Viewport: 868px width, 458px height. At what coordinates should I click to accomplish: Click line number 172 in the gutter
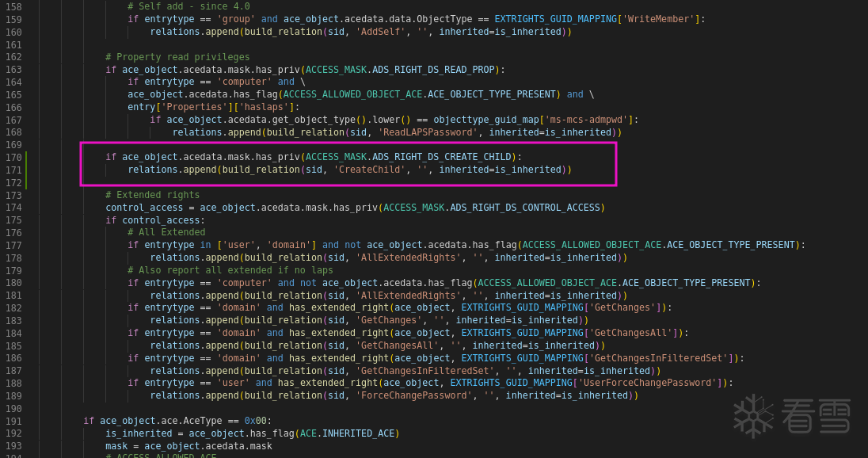13,183
